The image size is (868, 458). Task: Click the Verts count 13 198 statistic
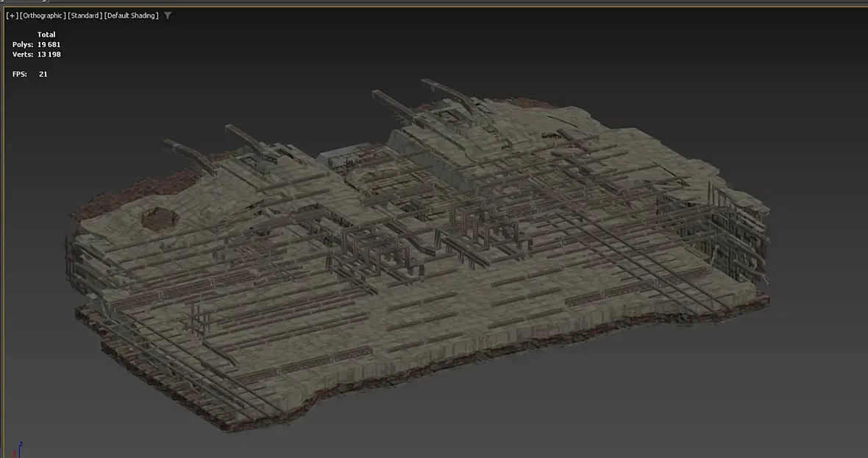point(37,54)
